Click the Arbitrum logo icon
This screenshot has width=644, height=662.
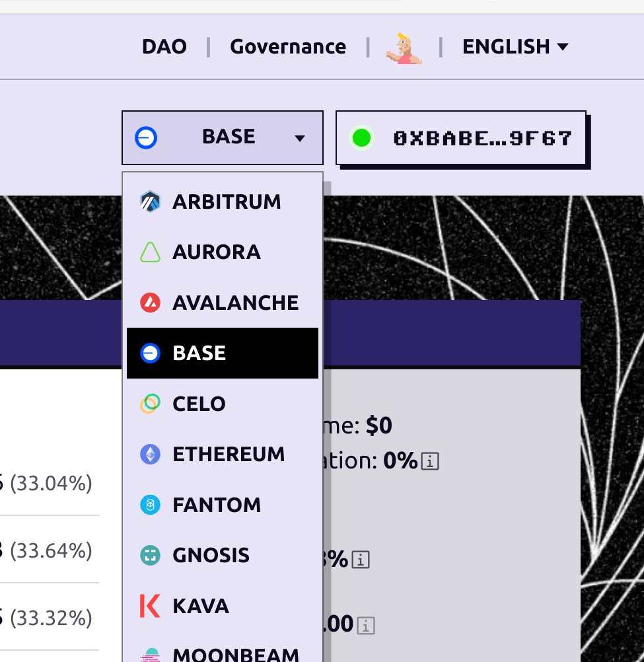tap(150, 202)
